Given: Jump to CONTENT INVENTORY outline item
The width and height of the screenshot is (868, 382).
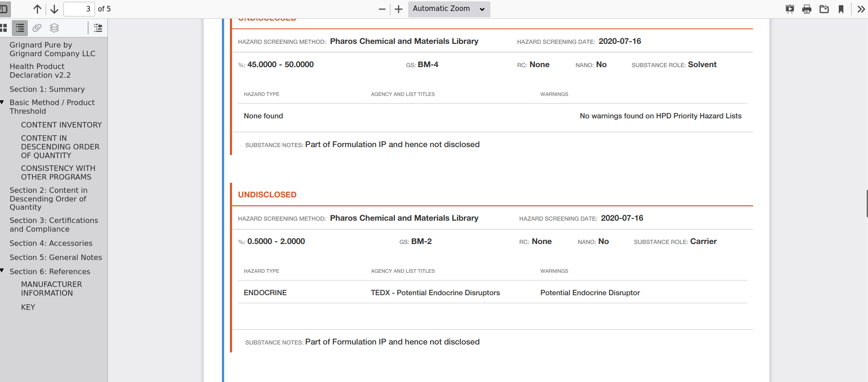Looking at the screenshot, I should tap(61, 125).
